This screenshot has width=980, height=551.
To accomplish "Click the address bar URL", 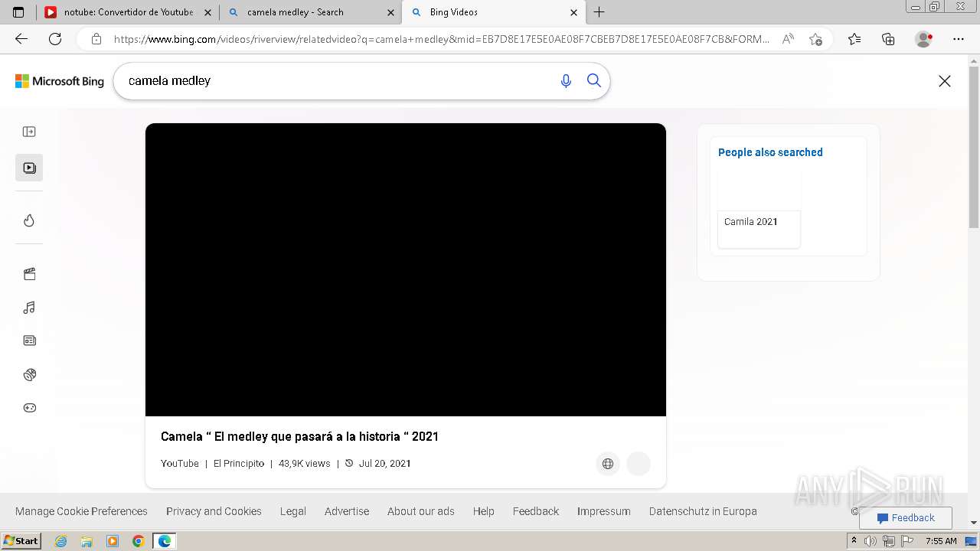I will point(442,39).
